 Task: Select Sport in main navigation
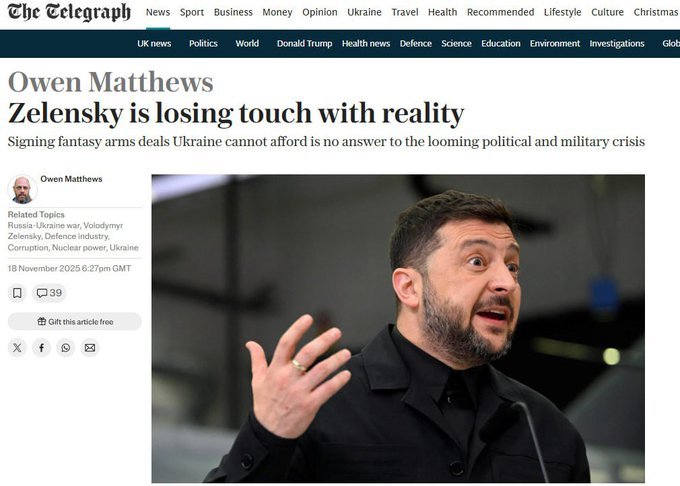(x=192, y=12)
